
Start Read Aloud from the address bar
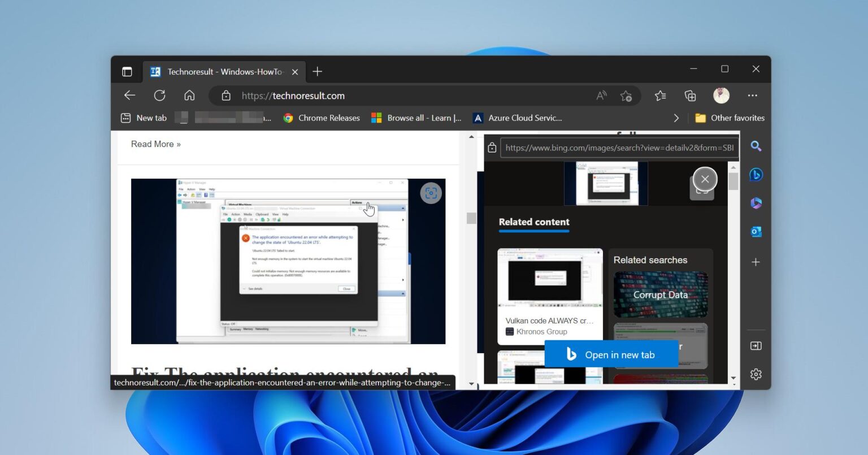click(601, 96)
